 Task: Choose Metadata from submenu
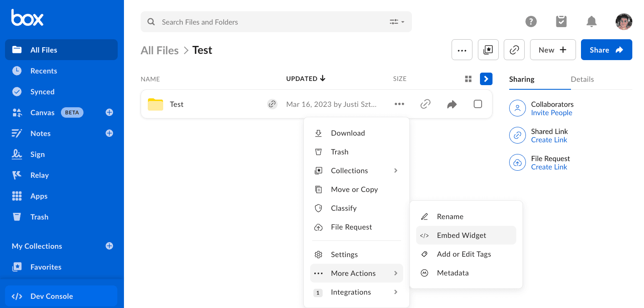click(x=466, y=273)
